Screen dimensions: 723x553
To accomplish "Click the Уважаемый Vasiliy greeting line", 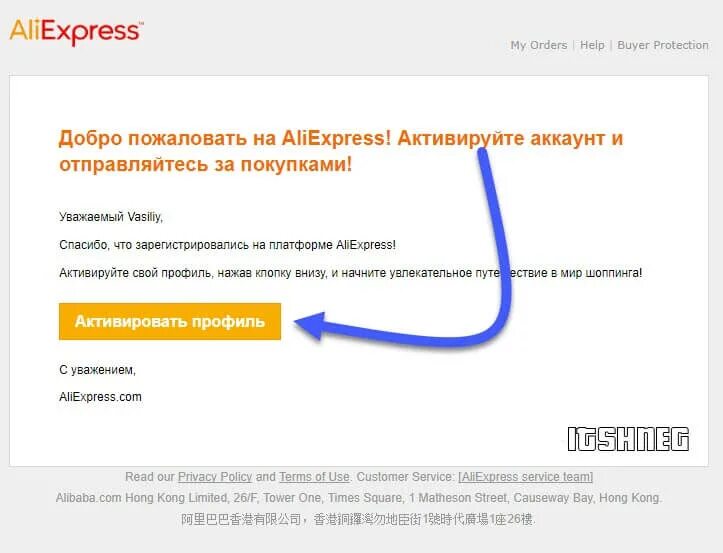I will [x=111, y=217].
